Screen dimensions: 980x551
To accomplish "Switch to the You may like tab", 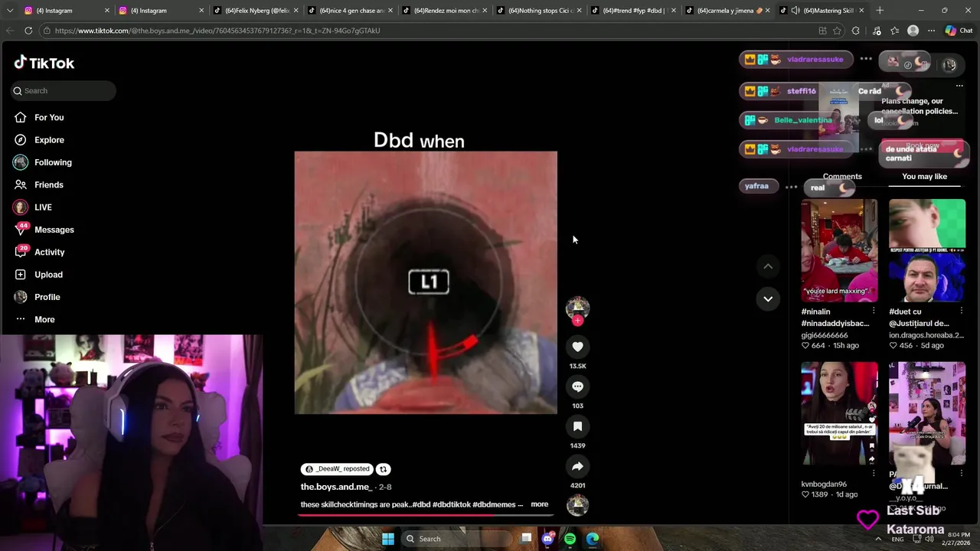I will [924, 177].
